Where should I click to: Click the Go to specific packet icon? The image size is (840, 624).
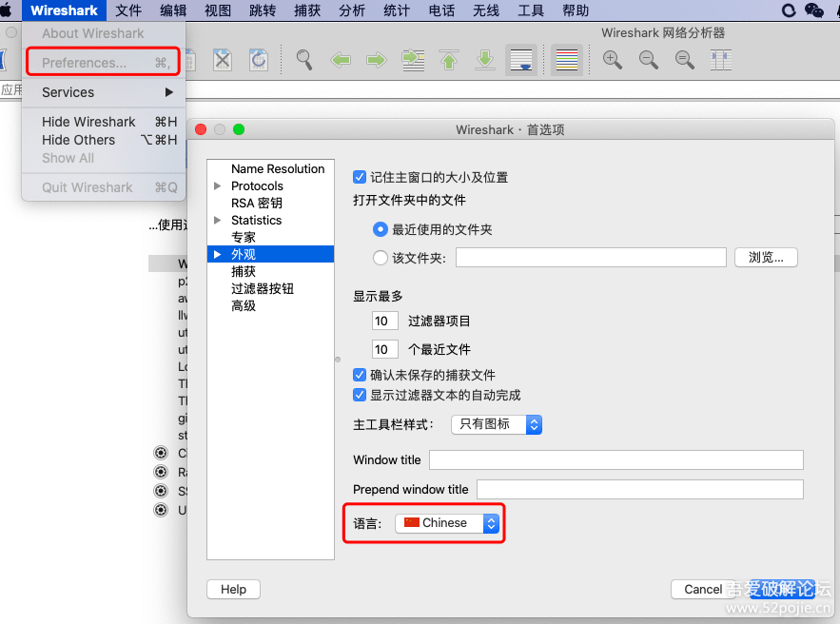point(413,60)
